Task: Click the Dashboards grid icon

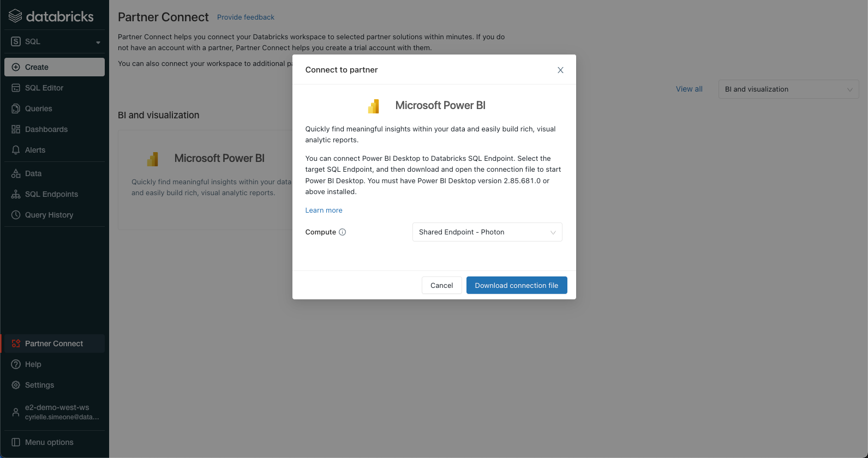Action: click(x=16, y=129)
